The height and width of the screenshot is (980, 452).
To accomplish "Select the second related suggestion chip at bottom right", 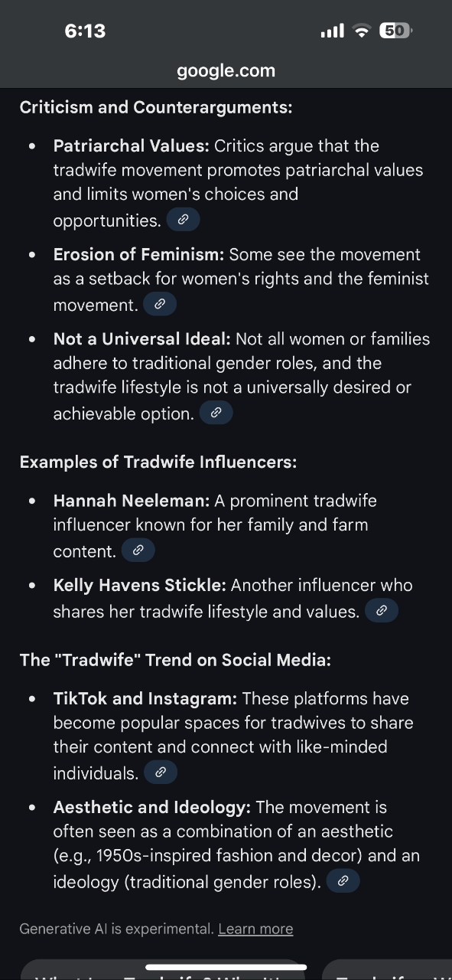I will click(387, 970).
